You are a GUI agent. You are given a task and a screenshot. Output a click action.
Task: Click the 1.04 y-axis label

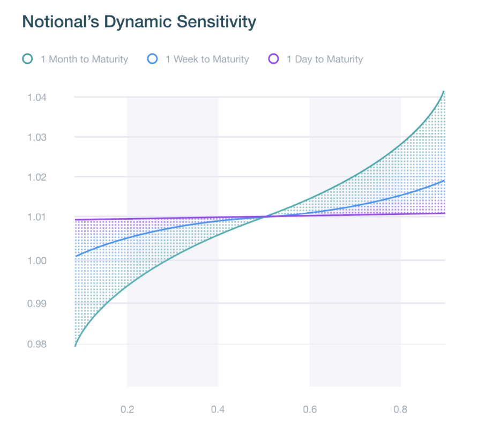[x=36, y=98]
